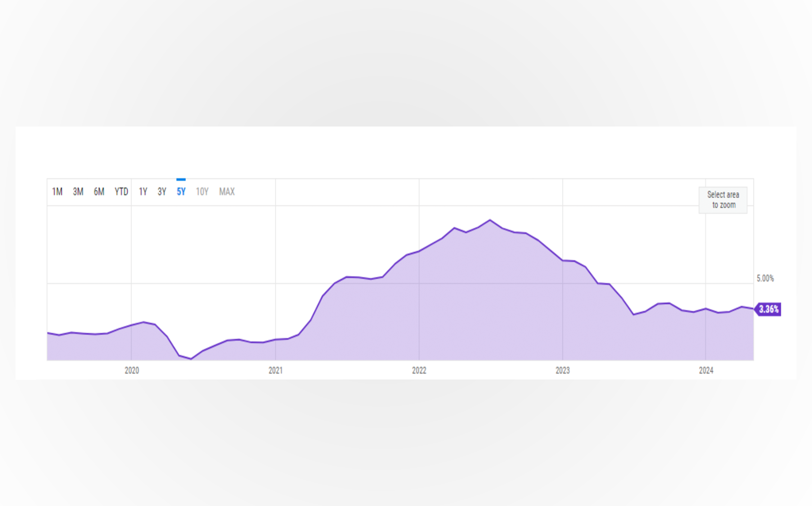This screenshot has height=506, width=812.
Task: Select the 1M time range
Action: coord(57,192)
